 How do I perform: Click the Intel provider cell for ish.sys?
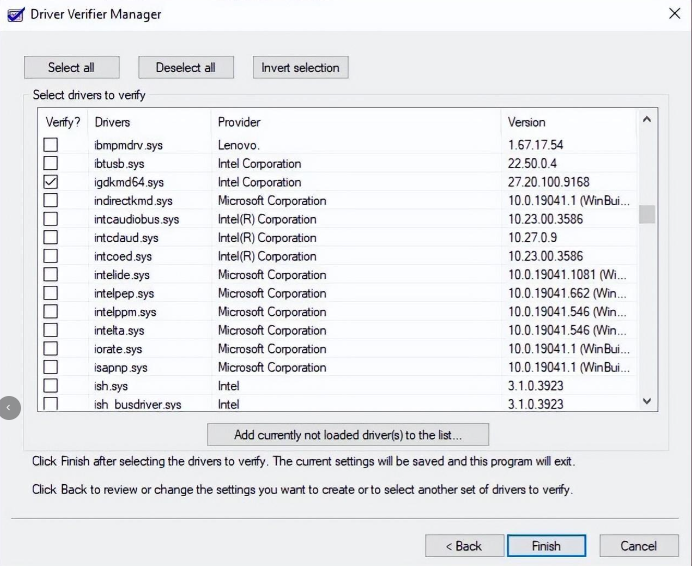pos(229,386)
